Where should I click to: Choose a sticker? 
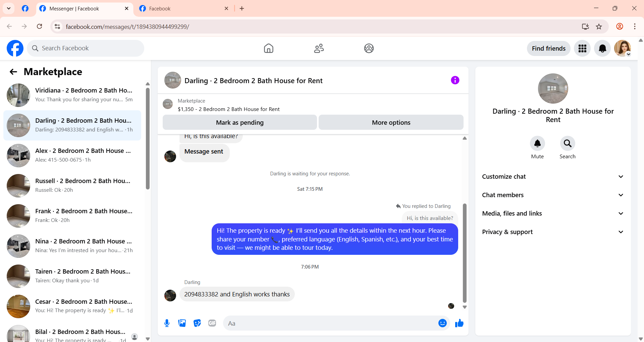tap(197, 323)
